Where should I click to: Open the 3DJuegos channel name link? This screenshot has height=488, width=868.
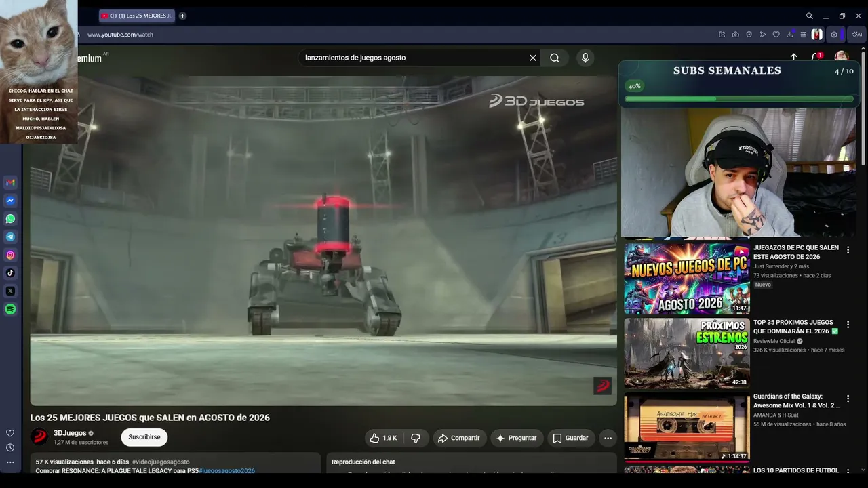(70, 433)
